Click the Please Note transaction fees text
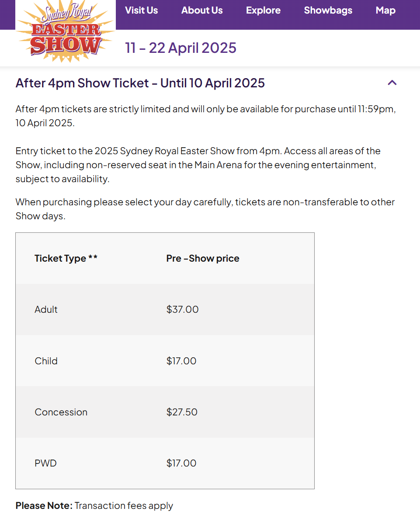 click(94, 505)
